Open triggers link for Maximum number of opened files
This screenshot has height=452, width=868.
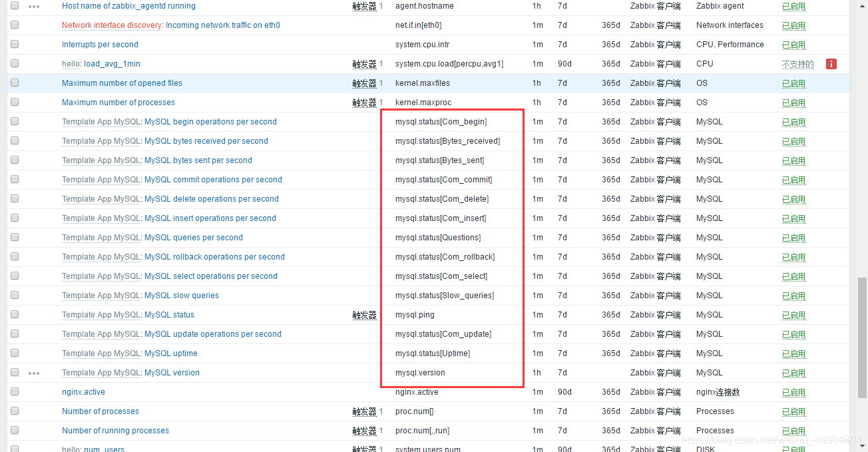(365, 83)
